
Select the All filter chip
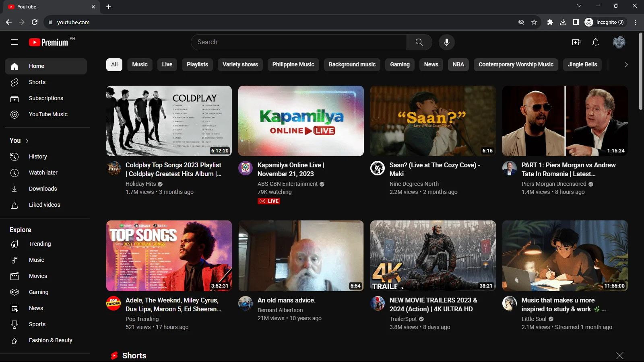(114, 64)
